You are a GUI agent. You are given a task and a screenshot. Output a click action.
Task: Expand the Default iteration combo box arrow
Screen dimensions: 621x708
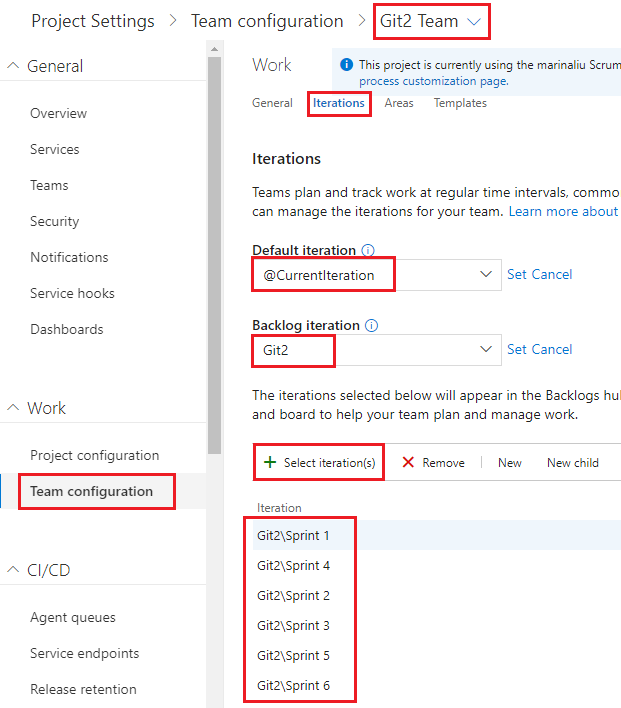[486, 274]
